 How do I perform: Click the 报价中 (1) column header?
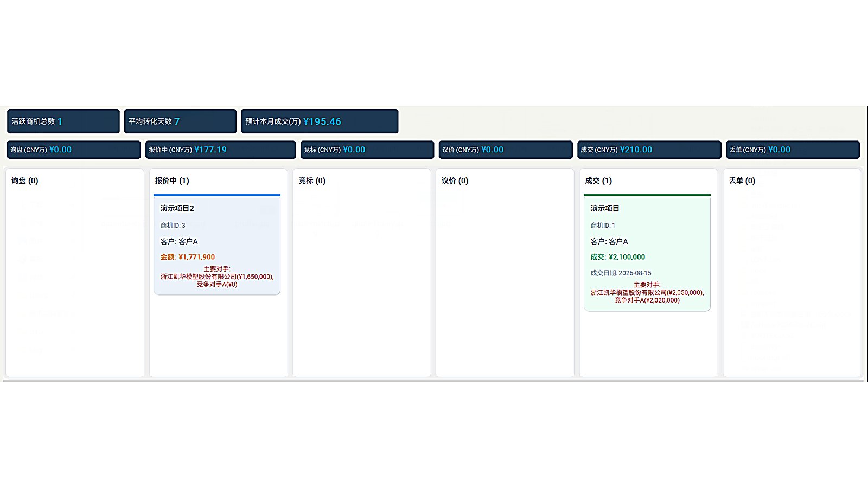172,181
